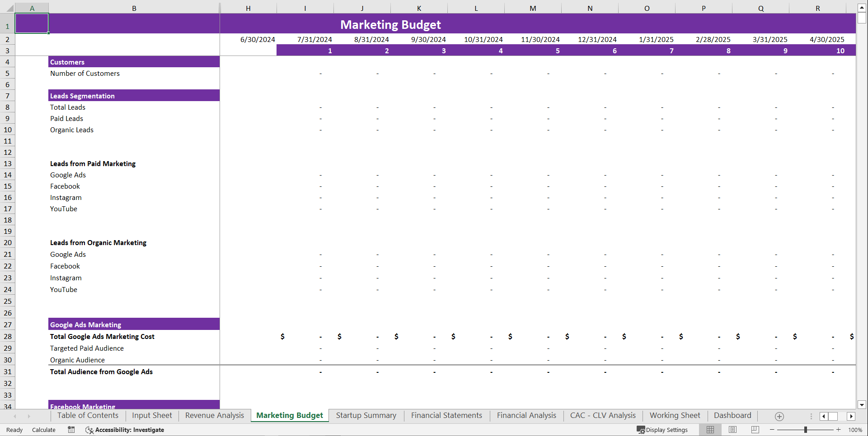Viewport: 868px width, 436px height.
Task: Select column R header
Action: 817,8
